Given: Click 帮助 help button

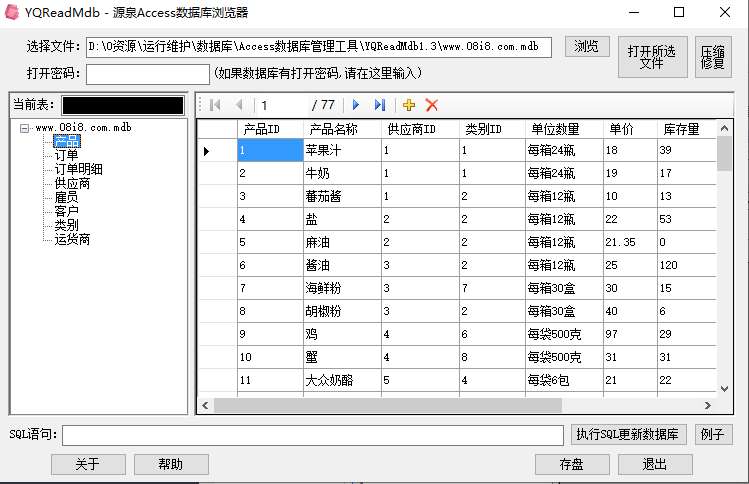Looking at the screenshot, I should (x=171, y=464).
